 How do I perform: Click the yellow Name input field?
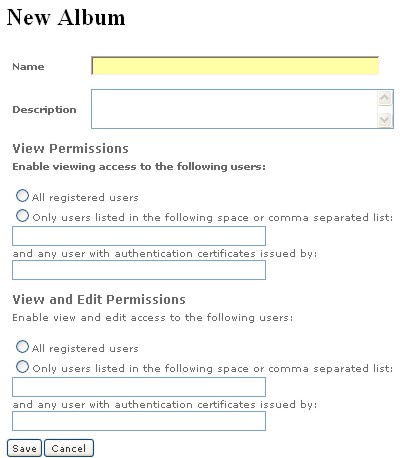[x=235, y=66]
